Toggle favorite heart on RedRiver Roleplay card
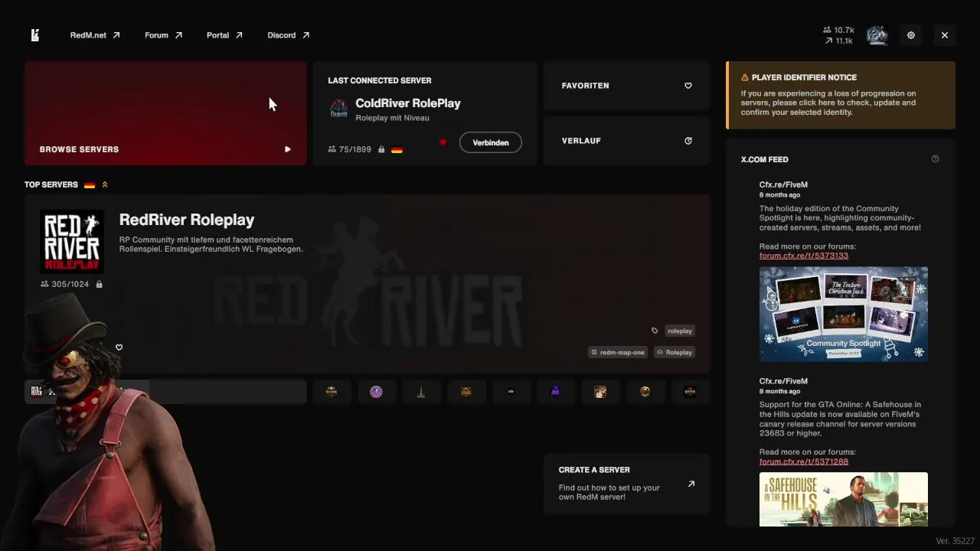980x551 pixels. point(119,347)
